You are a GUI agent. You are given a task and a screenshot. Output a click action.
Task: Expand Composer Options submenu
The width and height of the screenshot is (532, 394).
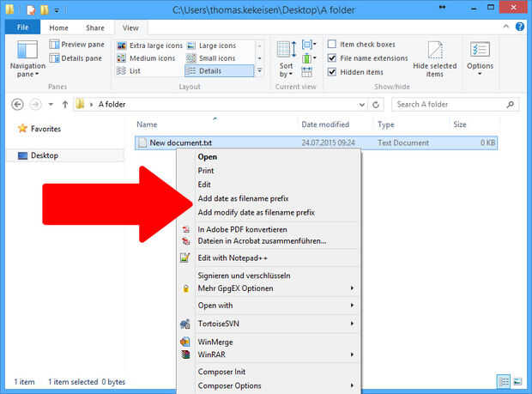(x=269, y=386)
